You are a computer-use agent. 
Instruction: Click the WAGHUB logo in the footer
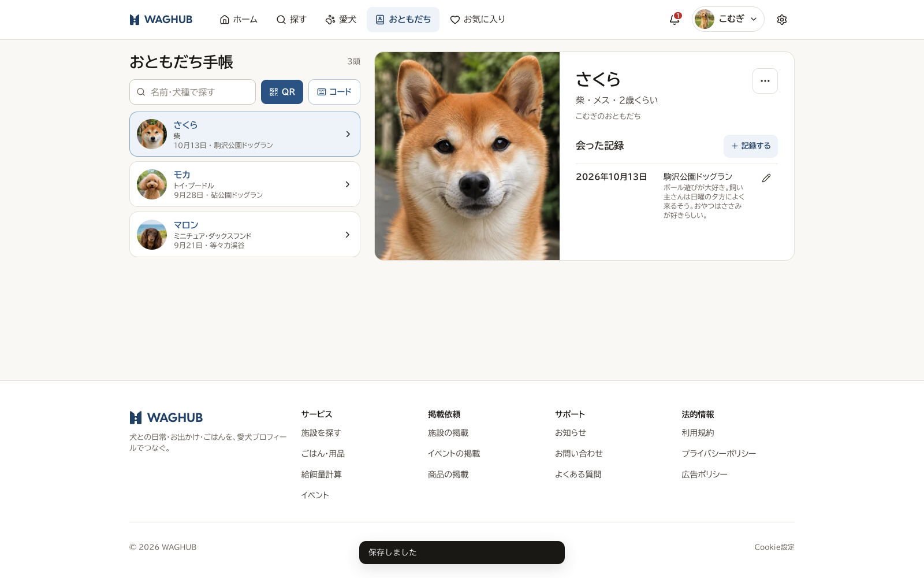pos(166,417)
